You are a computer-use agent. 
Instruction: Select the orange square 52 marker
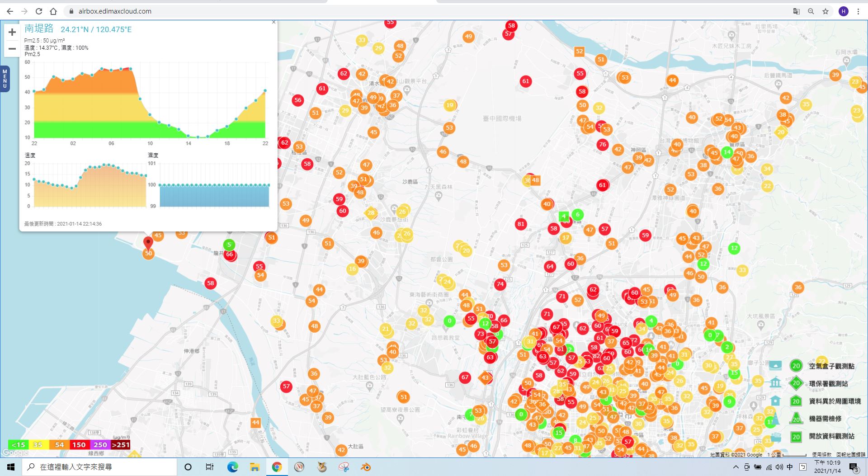(579, 52)
